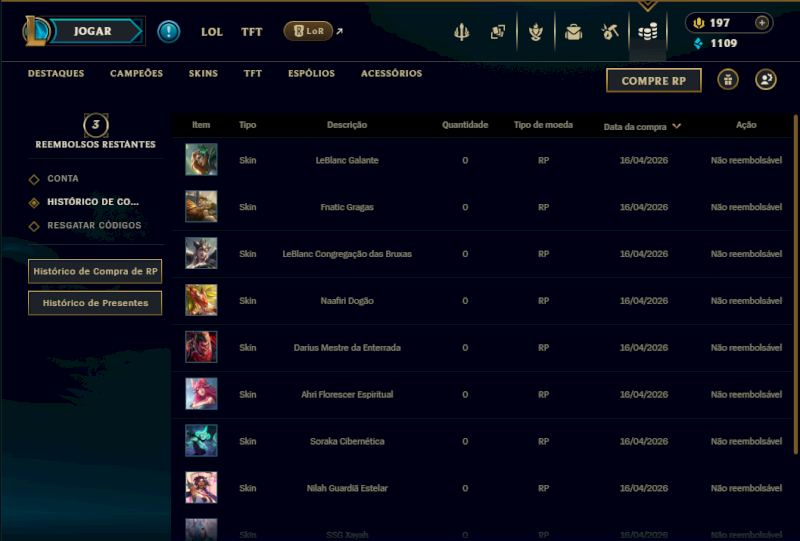
Task: Open Histórico de Presentes
Action: (x=95, y=303)
